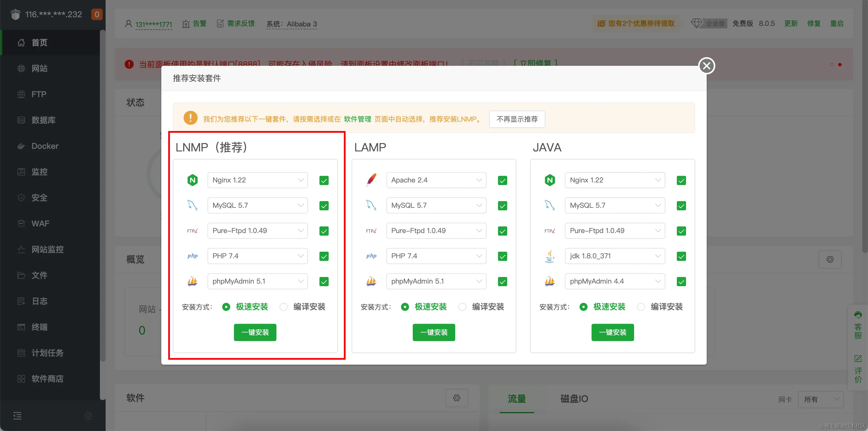Click the 软件管理 link in notice
Viewport: 868px width, 431px height.
(357, 119)
